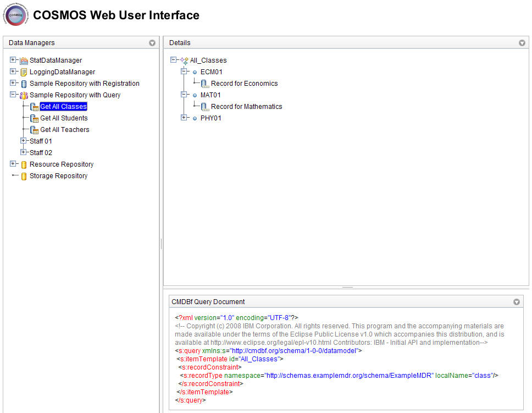Select the Get All Students query
Screen dimensions: 532x413
click(64, 118)
